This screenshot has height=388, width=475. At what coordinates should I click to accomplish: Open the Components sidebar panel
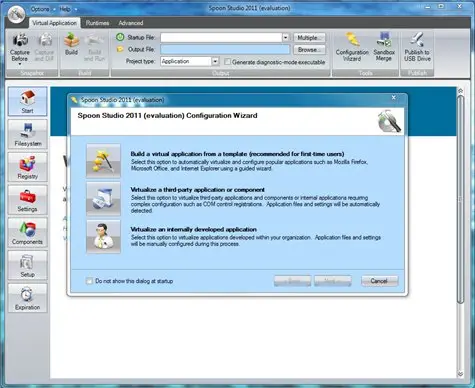(x=28, y=233)
